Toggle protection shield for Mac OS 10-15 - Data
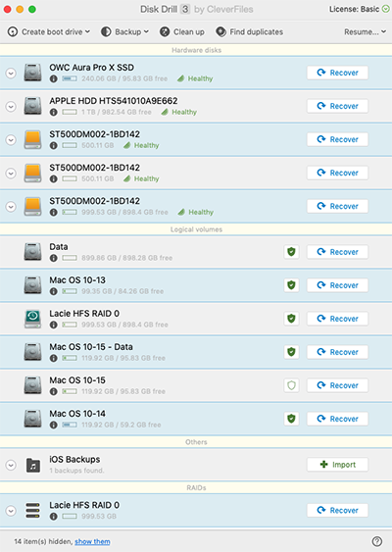Screen dimensions: 392x552 pos(291,352)
